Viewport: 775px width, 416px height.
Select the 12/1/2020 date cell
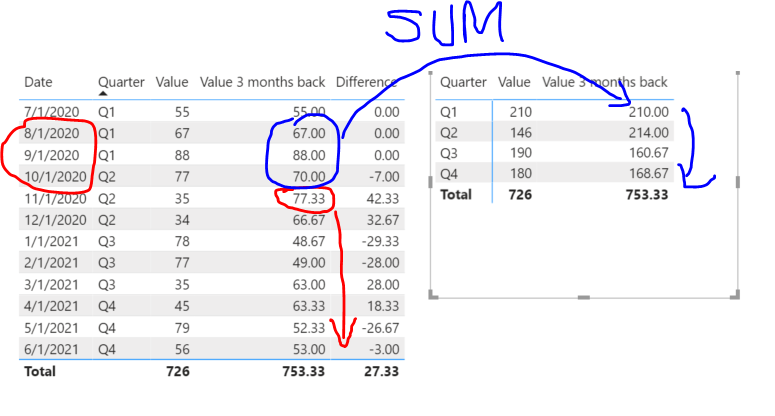point(55,220)
